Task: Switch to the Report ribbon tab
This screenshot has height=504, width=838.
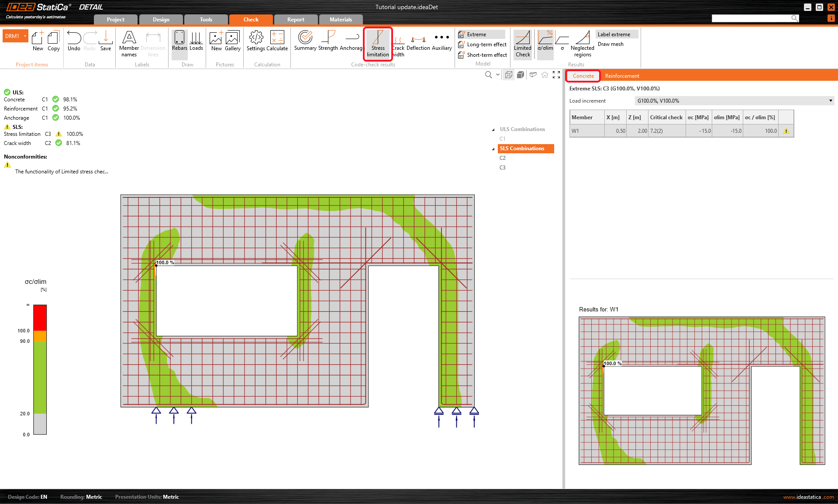Action: tap(296, 20)
